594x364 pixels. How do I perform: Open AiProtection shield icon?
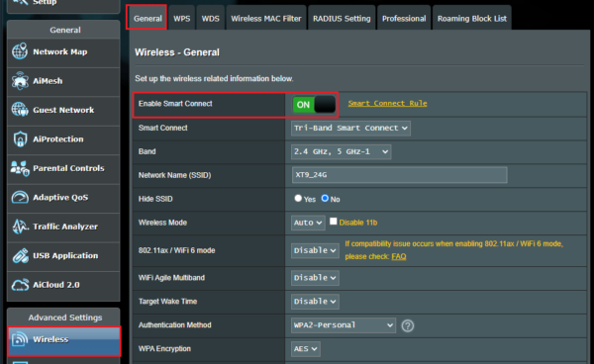pyautogui.click(x=20, y=138)
